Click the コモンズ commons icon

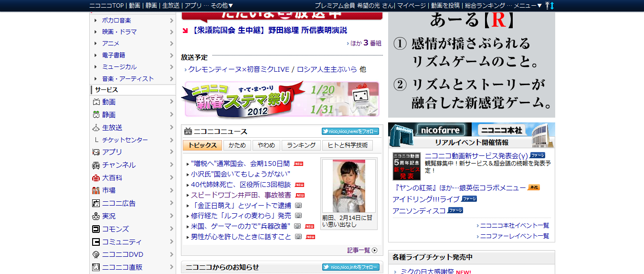pos(96,229)
